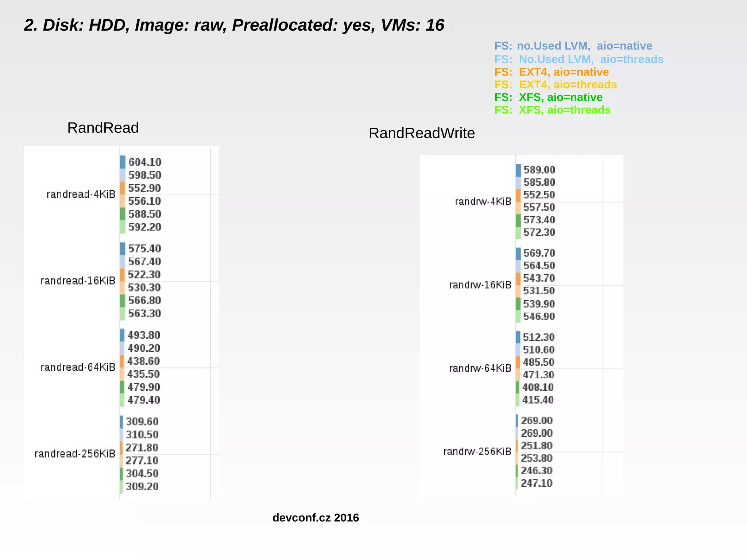This screenshot has width=747, height=560.
Task: Click the 251.80 value
Action: coord(537,445)
